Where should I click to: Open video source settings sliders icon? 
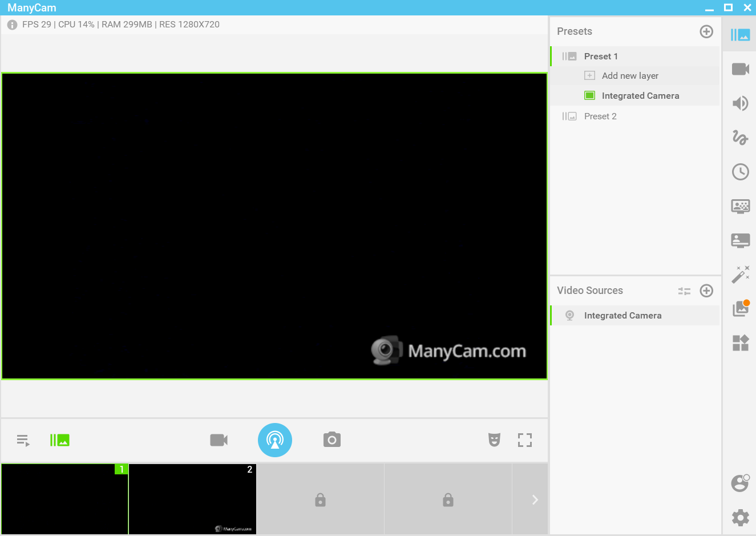pos(684,291)
